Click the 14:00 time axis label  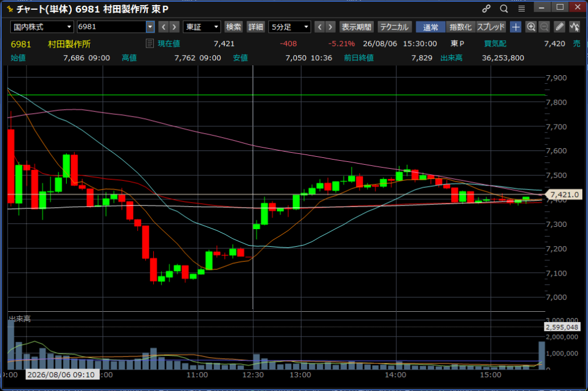(x=395, y=374)
